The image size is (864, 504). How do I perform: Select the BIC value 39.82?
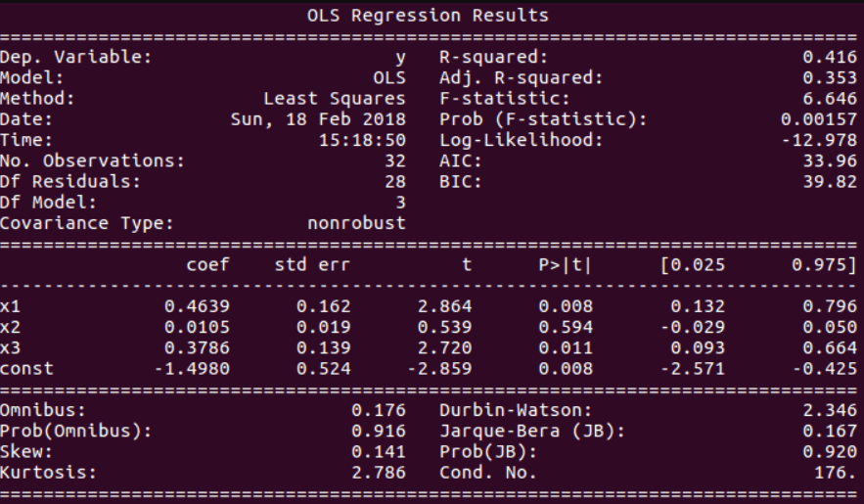pyautogui.click(x=830, y=182)
